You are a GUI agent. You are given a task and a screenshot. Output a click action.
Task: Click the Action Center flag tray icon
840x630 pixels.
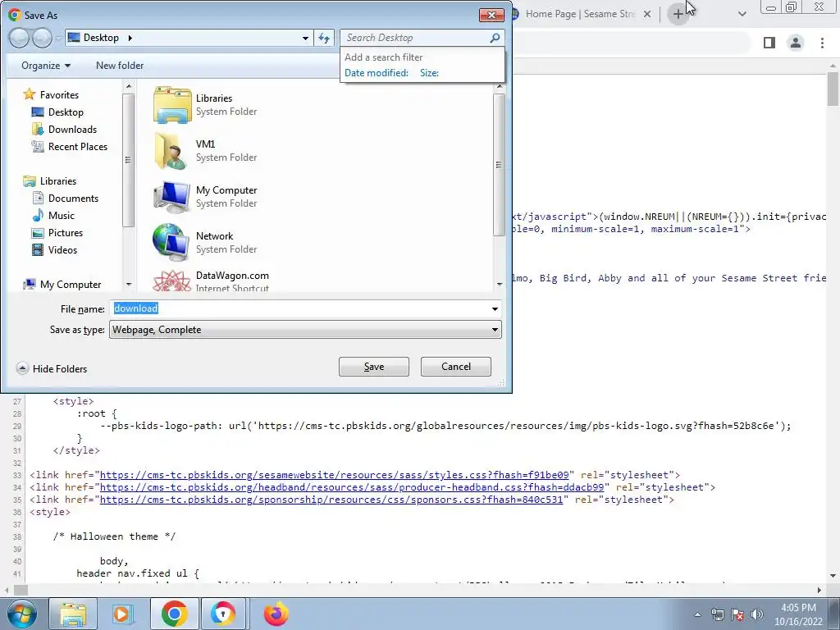[737, 614]
